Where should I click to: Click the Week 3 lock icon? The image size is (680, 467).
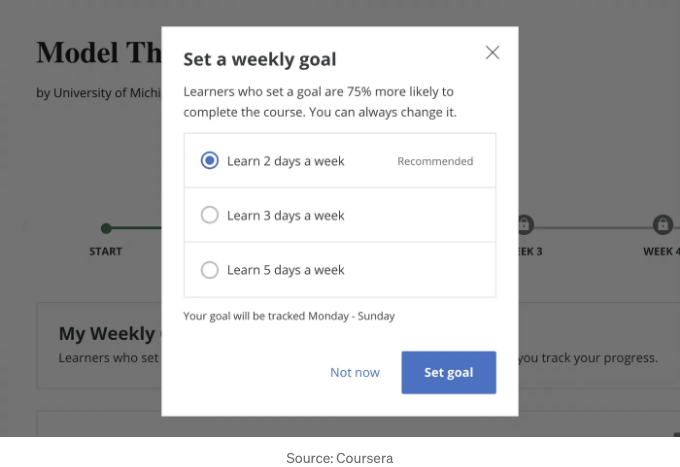(526, 225)
